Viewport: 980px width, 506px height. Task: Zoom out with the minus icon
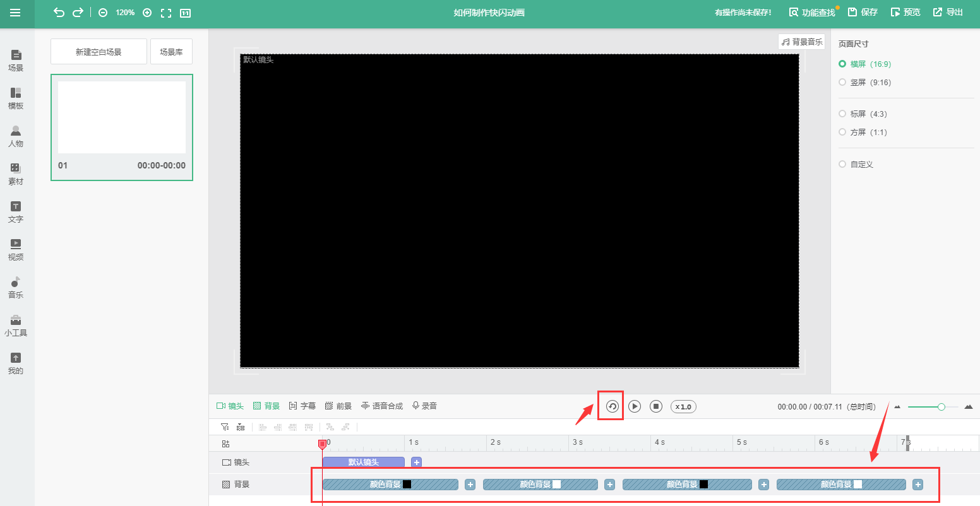(x=103, y=13)
